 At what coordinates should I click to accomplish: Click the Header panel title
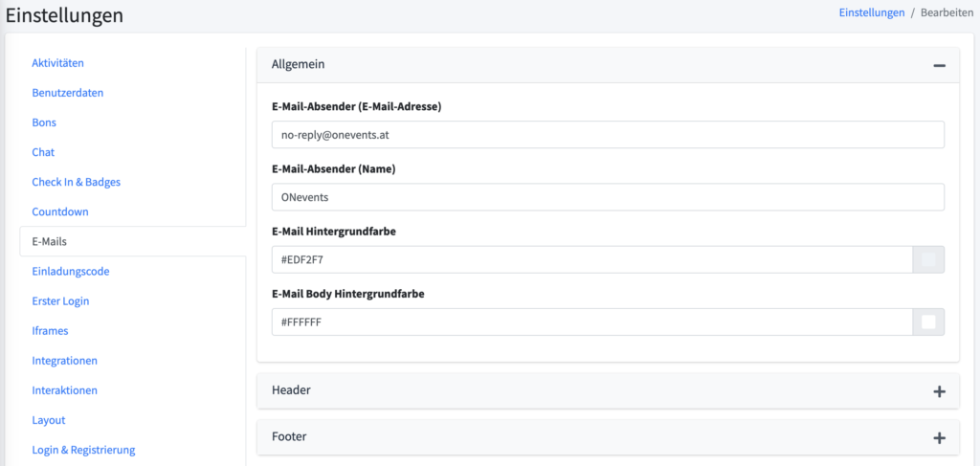point(291,390)
